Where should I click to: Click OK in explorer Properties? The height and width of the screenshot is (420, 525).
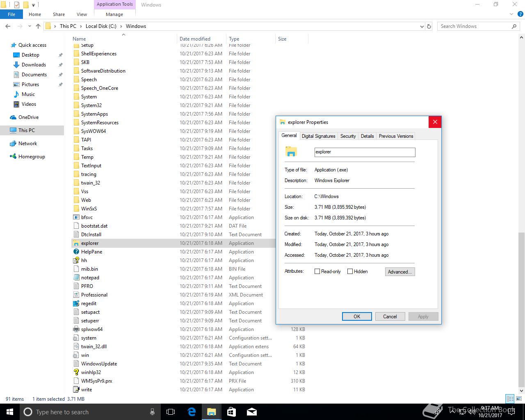[x=357, y=317]
